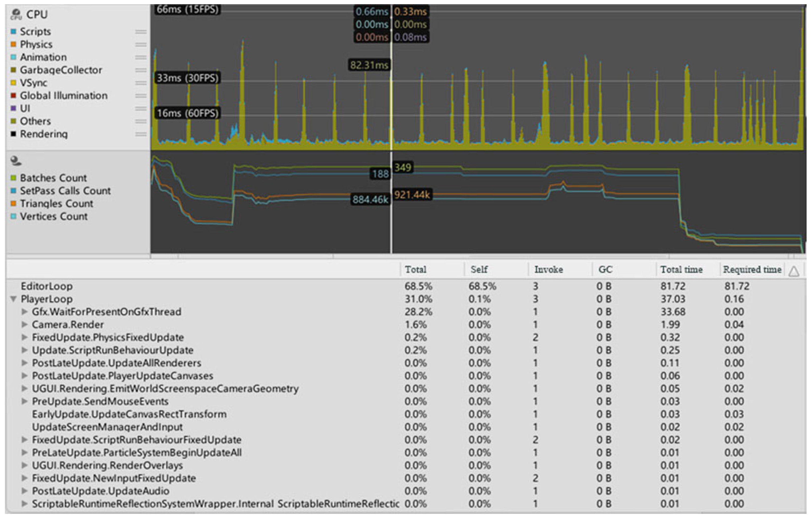Viewport: 812px width, 520px height.
Task: Sort by Total column header
Action: (415, 270)
